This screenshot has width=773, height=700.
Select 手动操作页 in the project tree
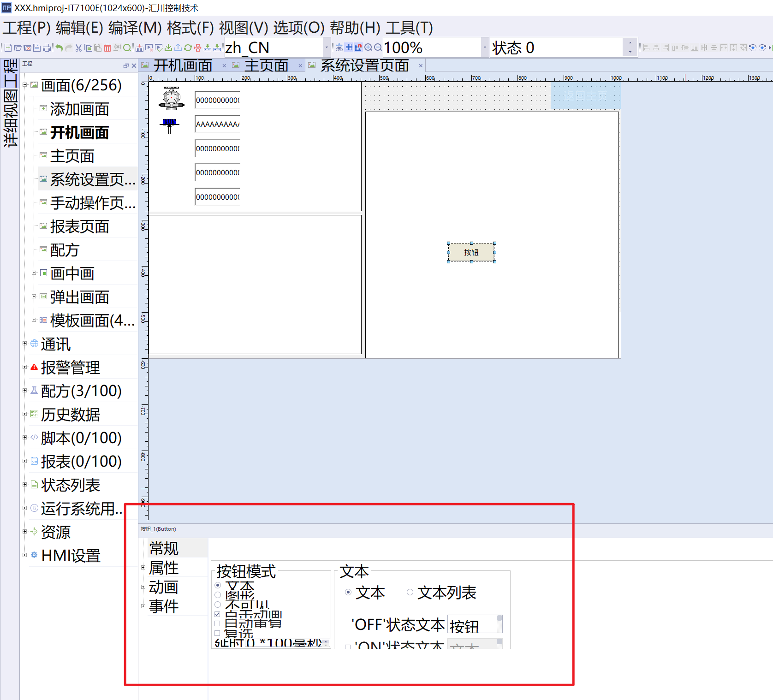[x=93, y=203]
